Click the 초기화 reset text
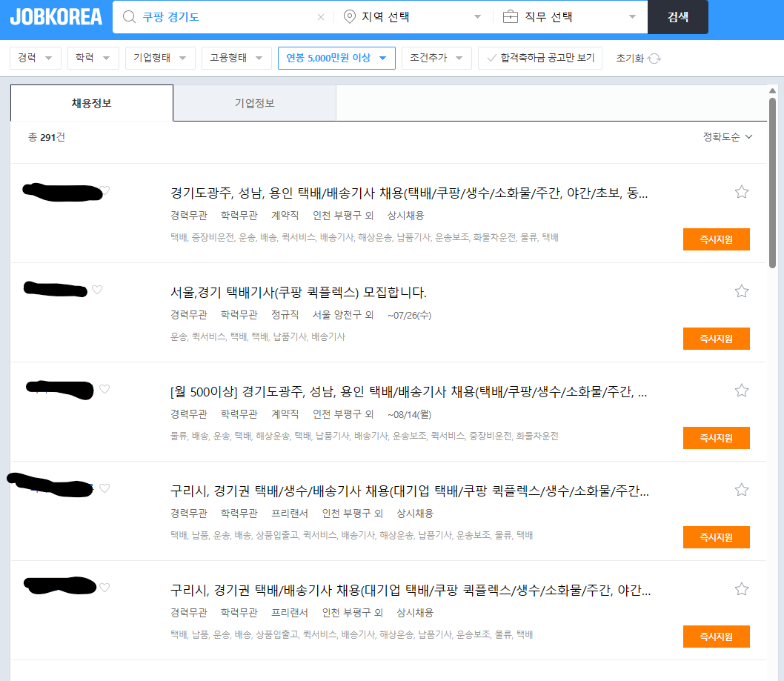Screen dimensions: 784x681 point(630,59)
